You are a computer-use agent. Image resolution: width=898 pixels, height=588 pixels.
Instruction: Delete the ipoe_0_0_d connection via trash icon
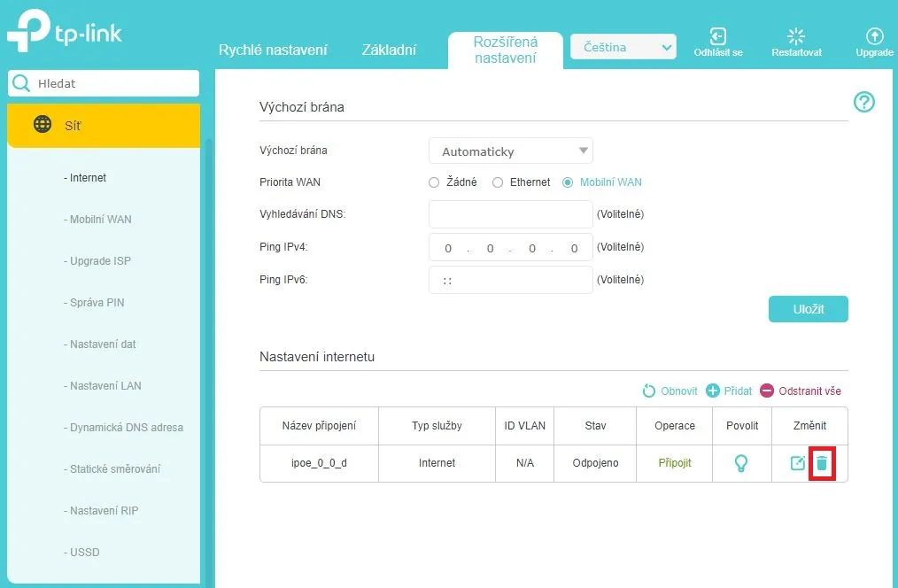click(822, 462)
